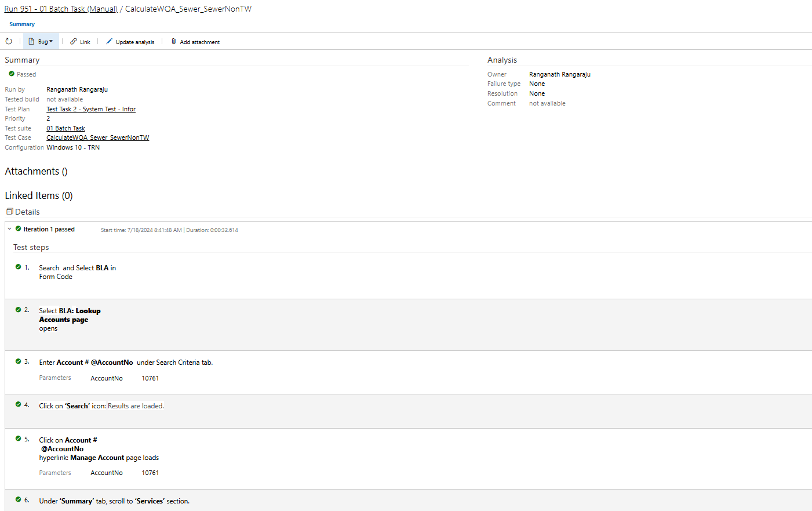Click the Linked Items (0) heading
This screenshot has height=511, width=812.
click(39, 195)
